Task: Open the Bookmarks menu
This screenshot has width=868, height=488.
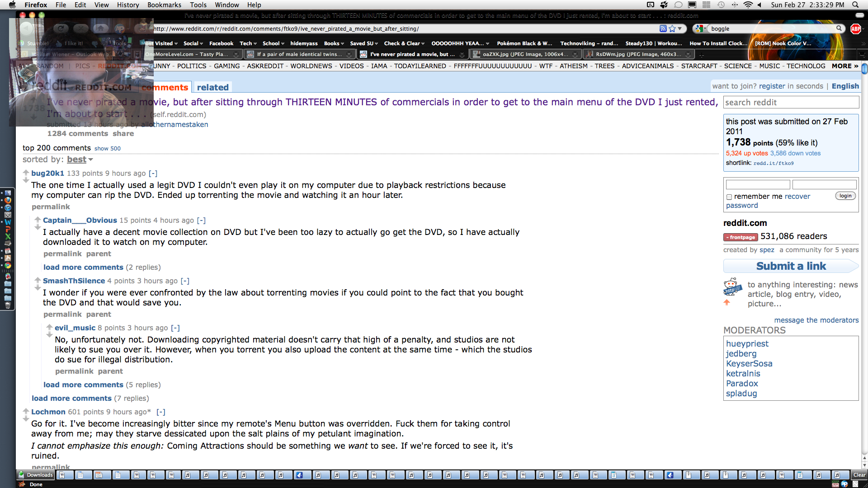Action: [x=164, y=5]
